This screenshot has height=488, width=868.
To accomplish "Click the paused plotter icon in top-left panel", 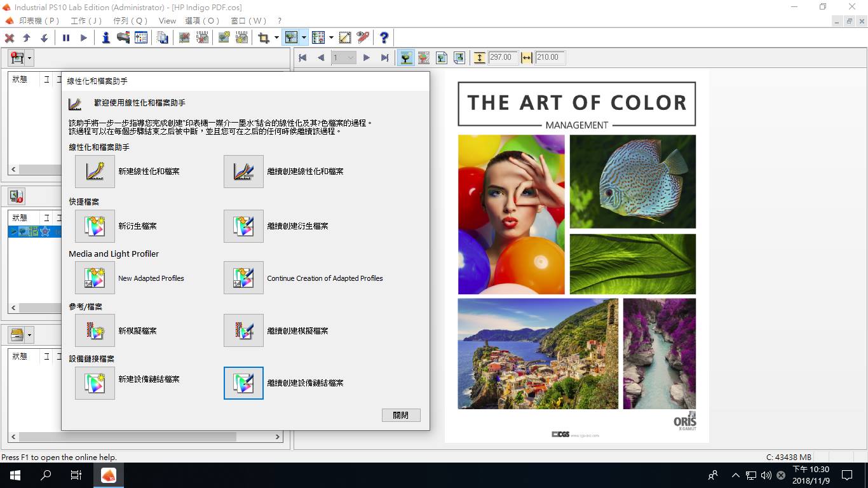I will point(17,58).
